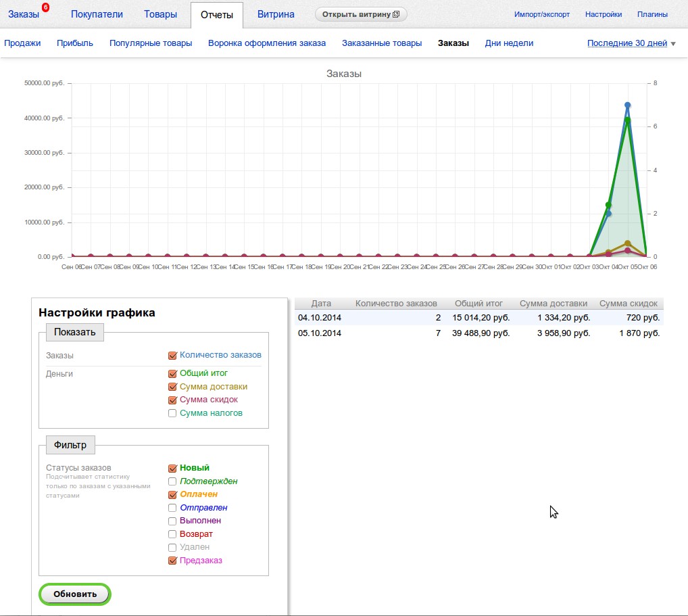This screenshot has width=688, height=616.
Task: Uncheck the Сумма доставки checkbox
Action: pyautogui.click(x=172, y=387)
